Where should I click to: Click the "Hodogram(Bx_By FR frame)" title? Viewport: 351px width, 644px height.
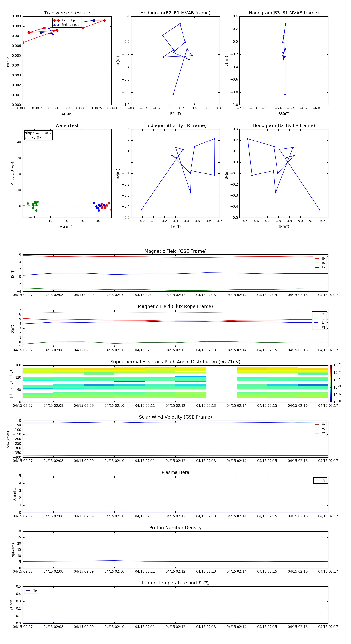(284, 125)
